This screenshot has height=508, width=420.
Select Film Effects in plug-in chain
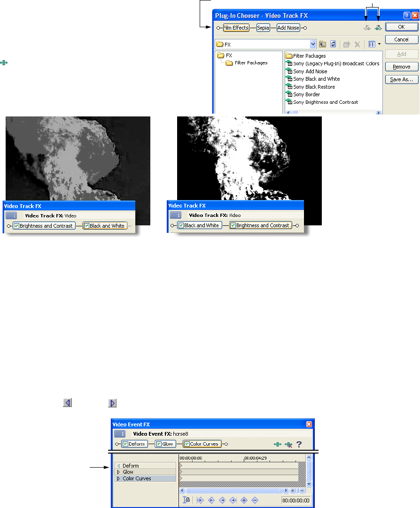point(236,28)
